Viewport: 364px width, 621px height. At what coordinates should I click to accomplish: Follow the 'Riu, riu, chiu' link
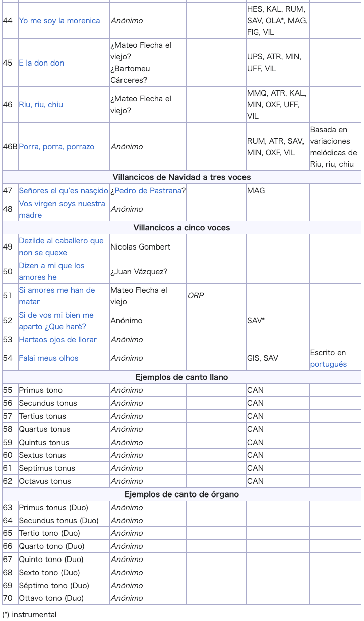point(41,105)
